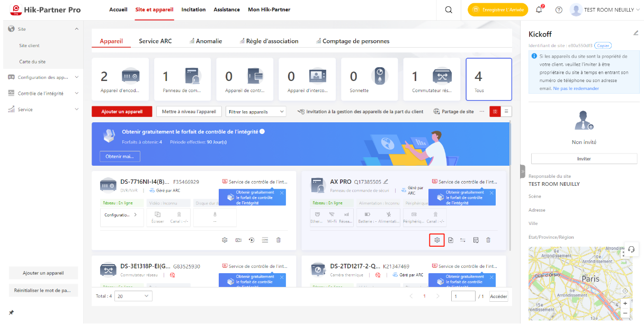Open DDNS settings icon for DS-7716NI-I4(B)
Screen dimensions: 644x324
pos(265,240)
